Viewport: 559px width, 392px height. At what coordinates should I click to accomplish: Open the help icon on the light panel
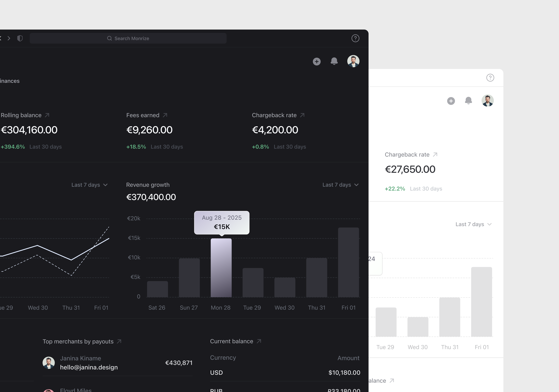[x=490, y=78]
